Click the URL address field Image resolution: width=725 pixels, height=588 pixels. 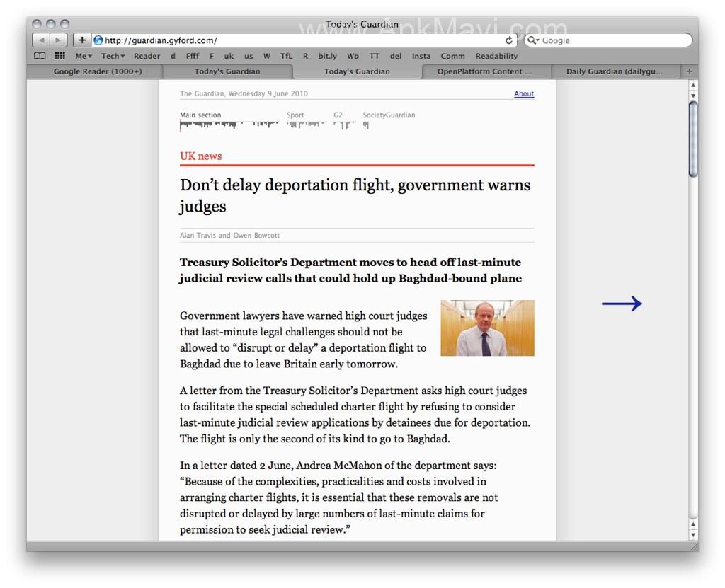(297, 40)
